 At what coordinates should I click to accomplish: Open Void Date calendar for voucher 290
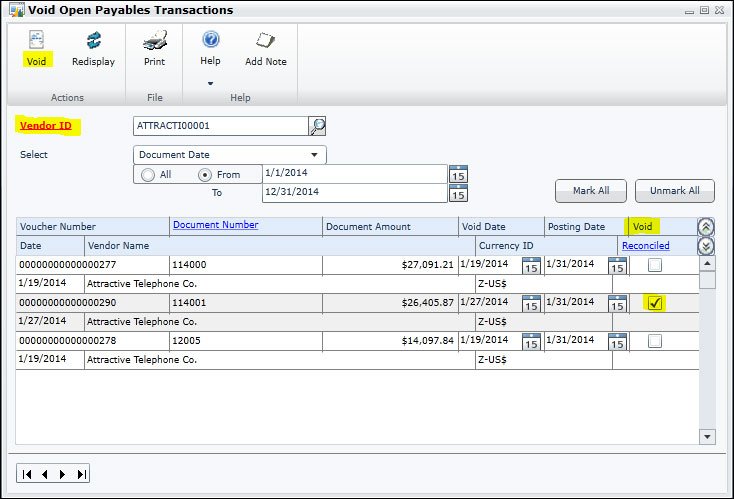tap(531, 303)
